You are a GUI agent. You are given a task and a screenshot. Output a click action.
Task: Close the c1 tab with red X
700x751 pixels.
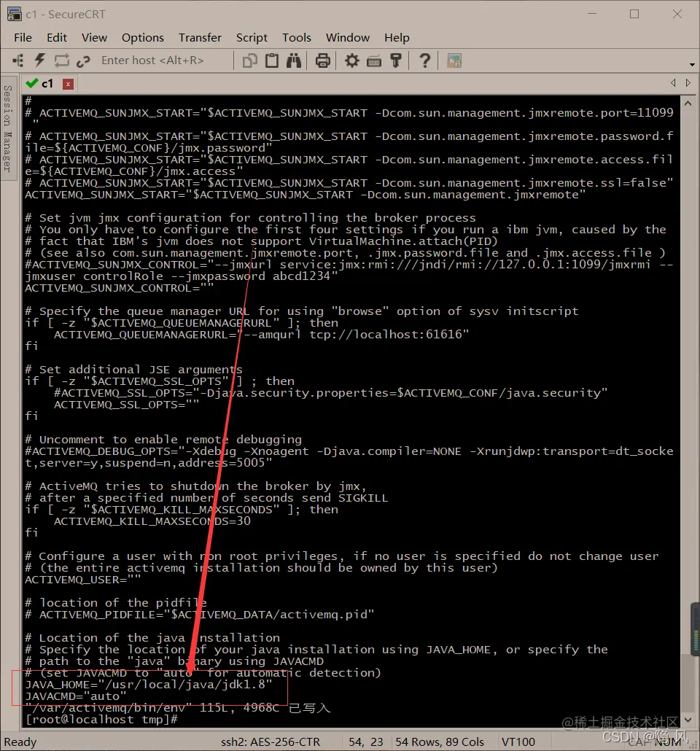[x=68, y=85]
